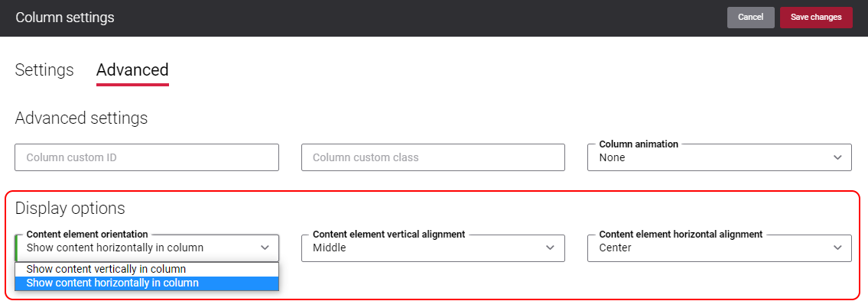Click the Column animation chevron arrow
Viewport: 868px width, 301px height.
tap(837, 157)
